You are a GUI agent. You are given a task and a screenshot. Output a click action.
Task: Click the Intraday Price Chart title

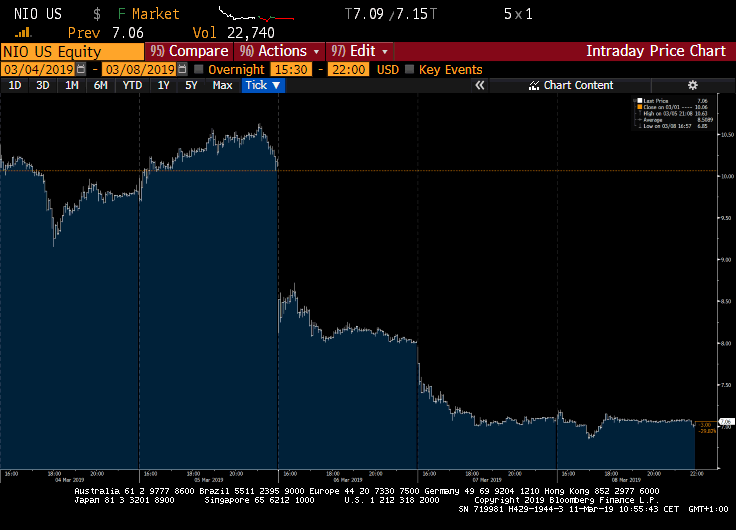point(656,51)
